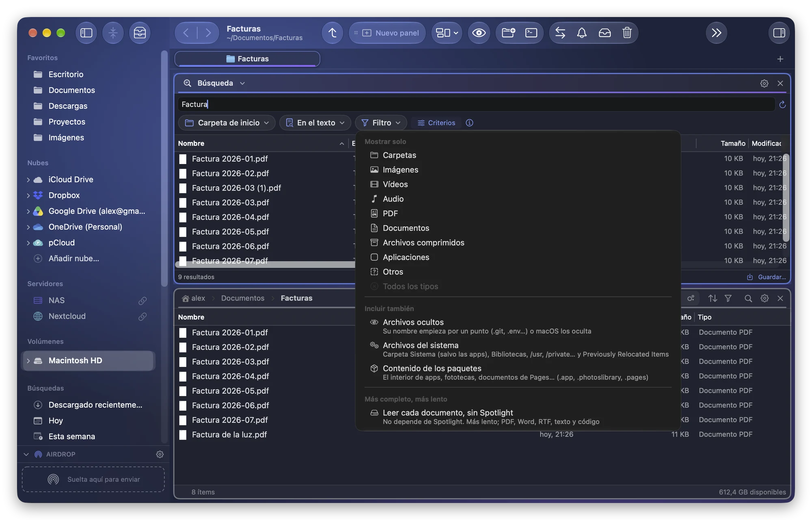
Task: Collapse the Filtro dropdown
Action: 381,123
